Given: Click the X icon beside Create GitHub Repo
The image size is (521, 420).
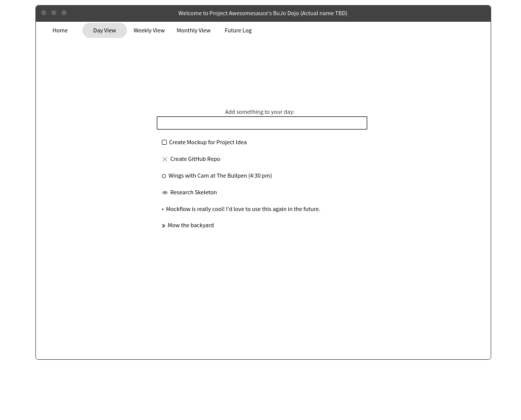Looking at the screenshot, I should [165, 159].
